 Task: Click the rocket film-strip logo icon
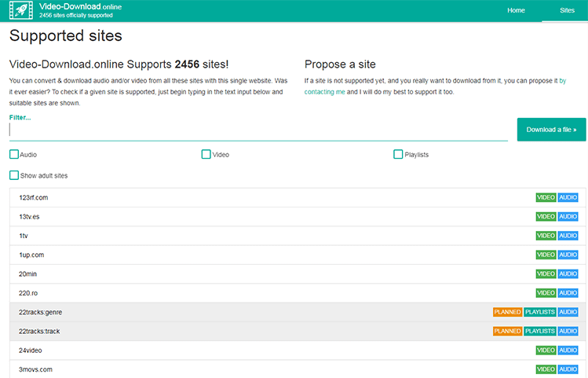[x=21, y=10]
